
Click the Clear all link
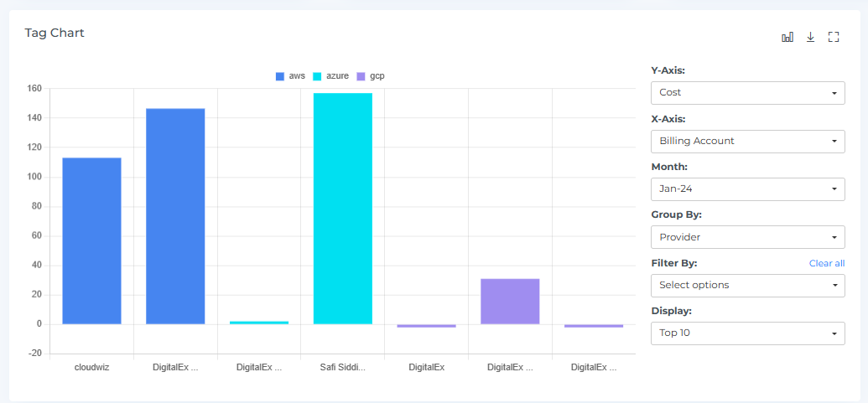(x=826, y=263)
